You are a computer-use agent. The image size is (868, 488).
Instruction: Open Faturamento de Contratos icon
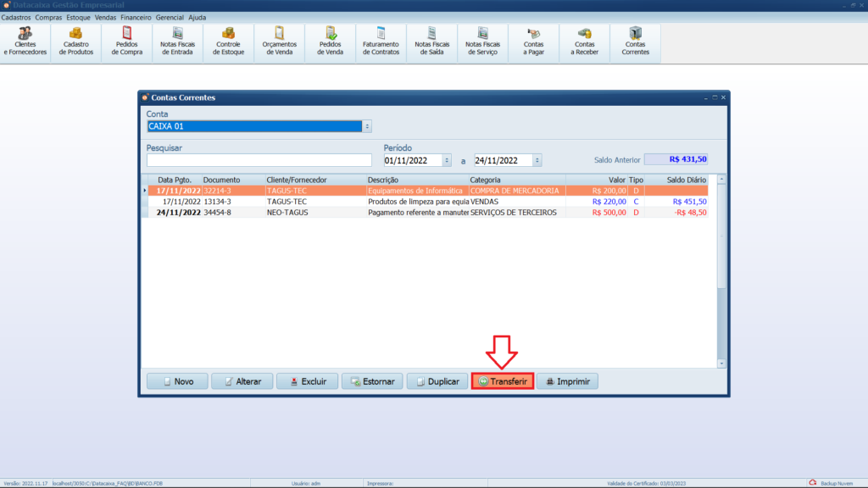click(x=381, y=42)
